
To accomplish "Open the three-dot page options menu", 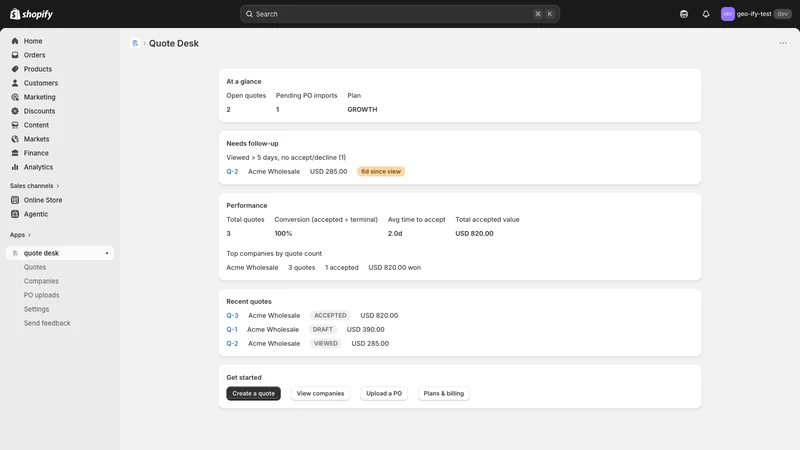I will (783, 43).
